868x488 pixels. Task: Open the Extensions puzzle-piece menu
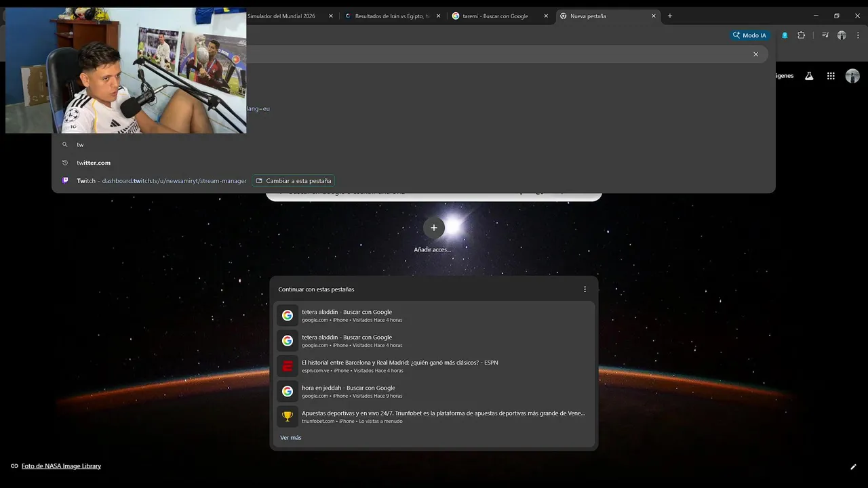click(x=801, y=35)
